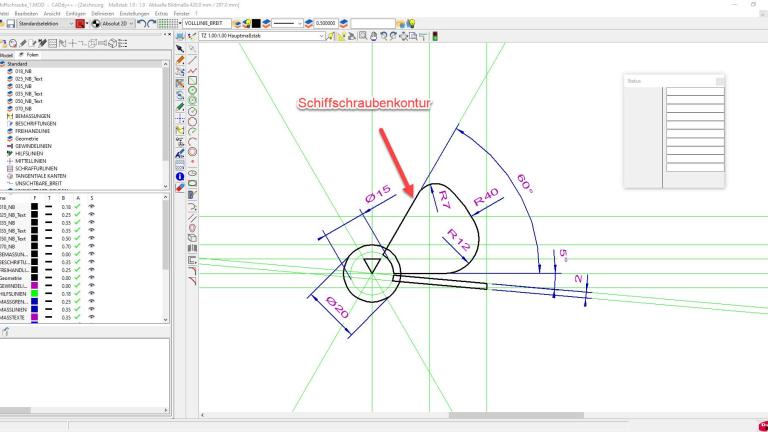Select the zigzag polyline draw tool

point(192,71)
